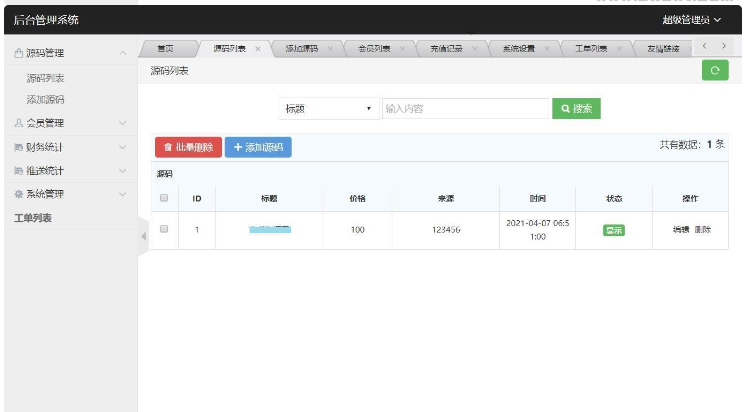Collapse sidebar with the left arrow handle

coord(143,236)
